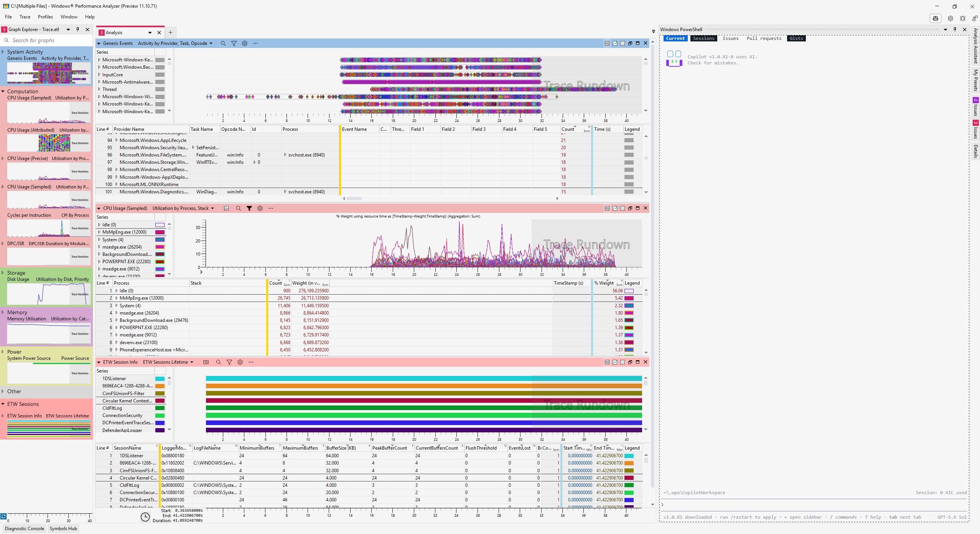
Task: Switch CPU Usage (Sampled) to table-only view
Action: click(623, 208)
